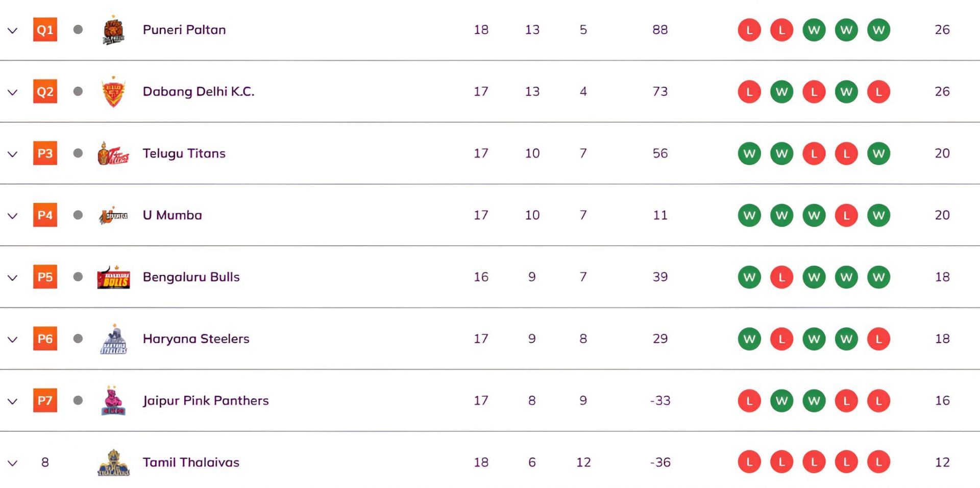Expand the Haryana Steelers row chevron
This screenshot has width=980, height=488.
click(x=13, y=340)
